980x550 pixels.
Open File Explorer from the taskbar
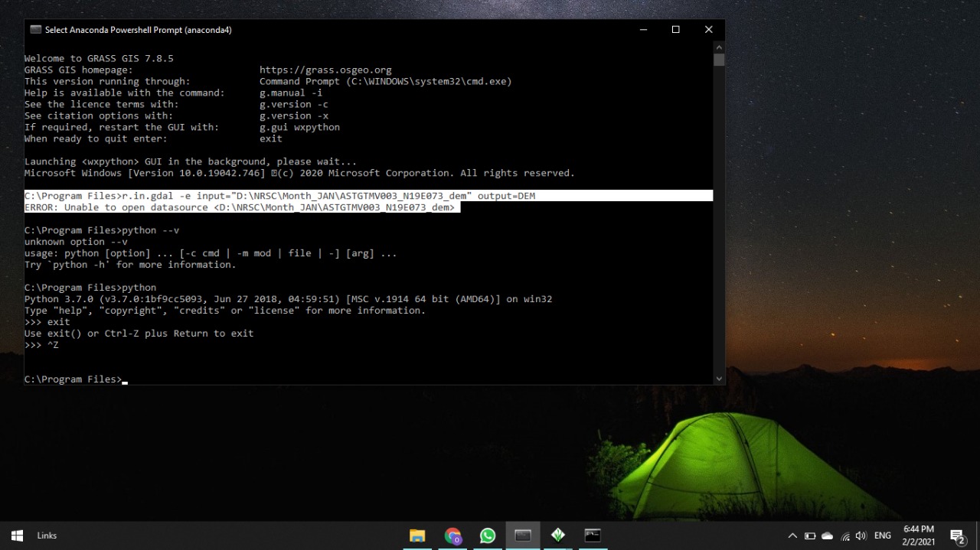tap(417, 535)
